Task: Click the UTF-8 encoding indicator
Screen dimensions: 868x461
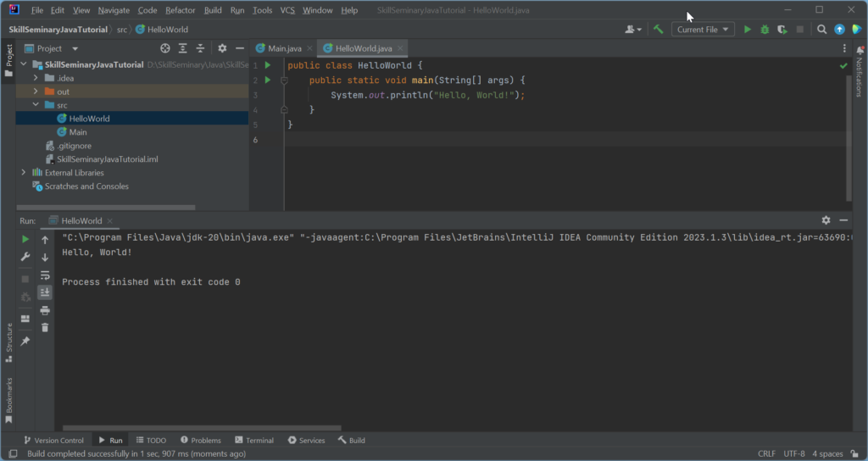Action: click(x=794, y=454)
